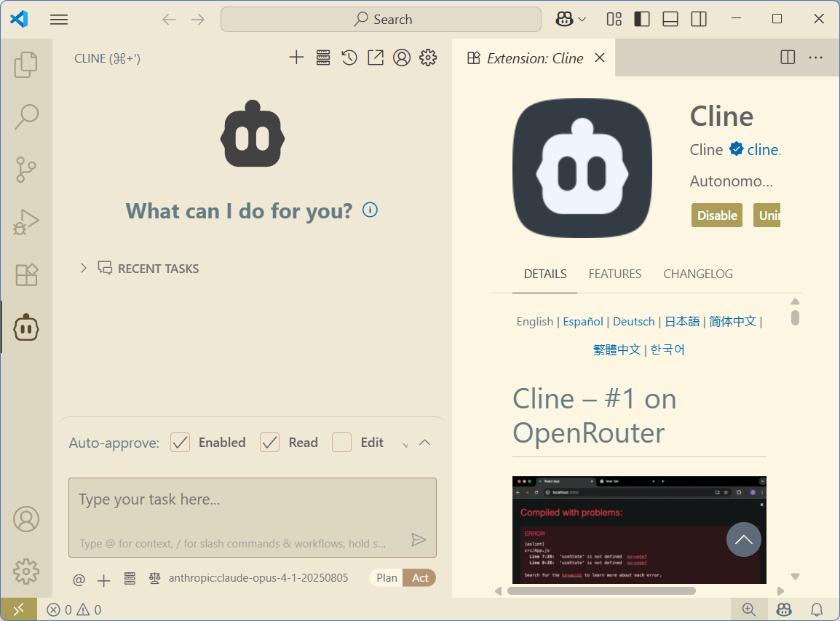Expand the RECENT TASKS section
840x621 pixels.
click(x=83, y=268)
